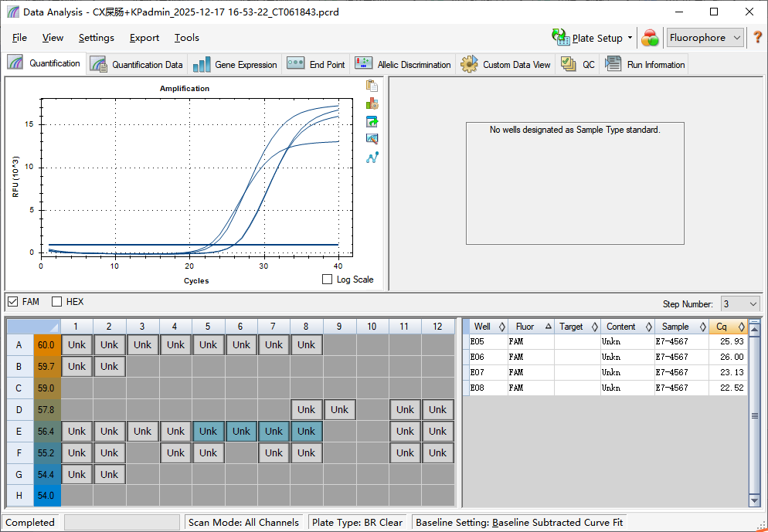Screen dimensions: 768x532
Task: Click the Quantification Data tab icon
Action: [x=99, y=64]
